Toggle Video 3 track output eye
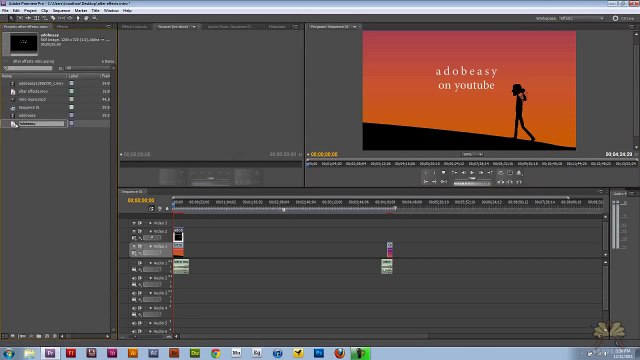 [x=134, y=223]
